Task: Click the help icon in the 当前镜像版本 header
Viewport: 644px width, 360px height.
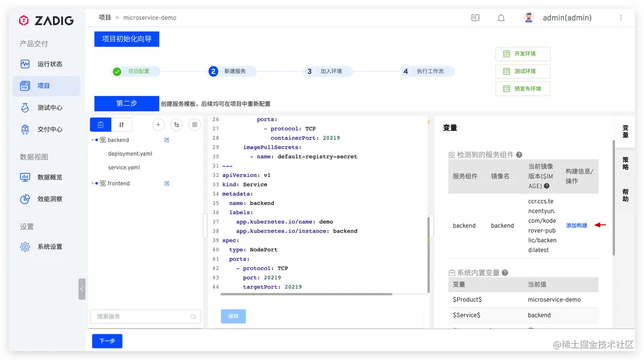Action: pyautogui.click(x=546, y=186)
